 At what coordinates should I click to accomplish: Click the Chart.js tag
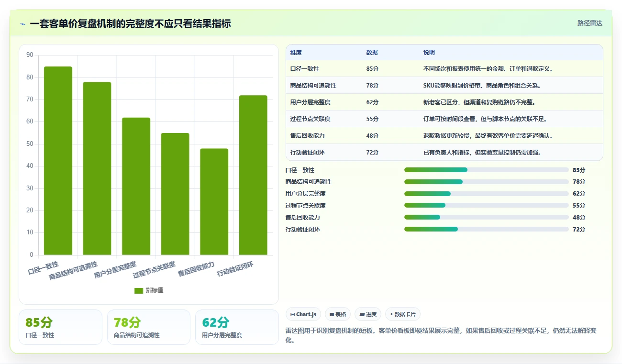[303, 314]
